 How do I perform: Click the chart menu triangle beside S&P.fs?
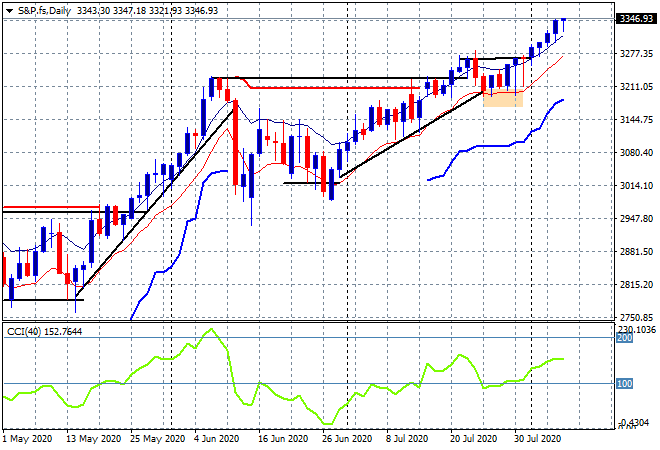9,11
